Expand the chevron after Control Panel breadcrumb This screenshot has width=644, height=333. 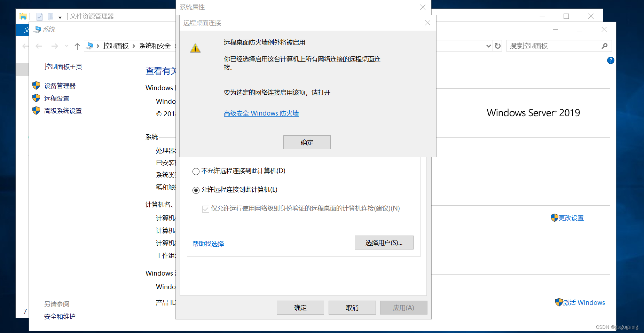click(x=134, y=46)
